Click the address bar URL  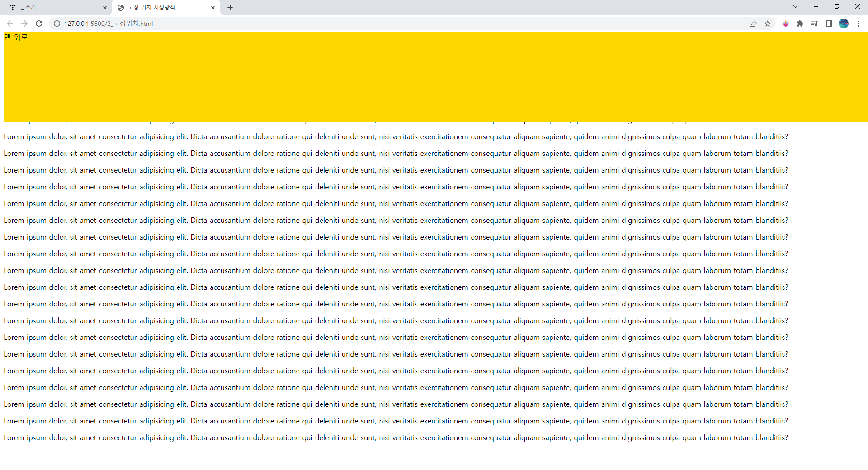tap(108, 23)
